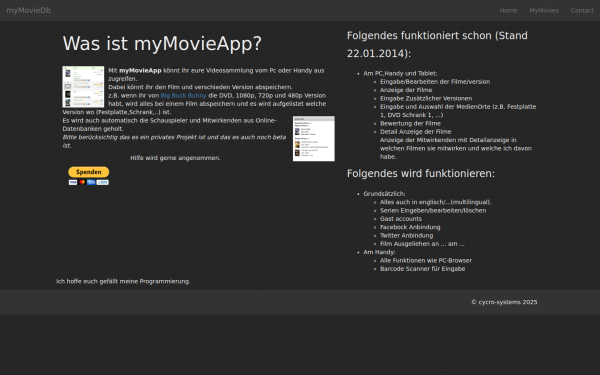The width and height of the screenshot is (600, 375).
Task: Click the heading 'Was ist myMovieApp?'
Action: click(162, 43)
